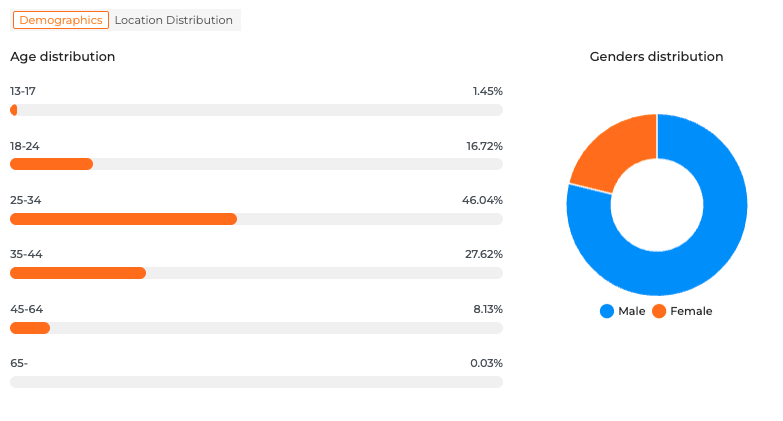The width and height of the screenshot is (783, 421).
Task: Click the Age distribution heading
Action: [62, 57]
